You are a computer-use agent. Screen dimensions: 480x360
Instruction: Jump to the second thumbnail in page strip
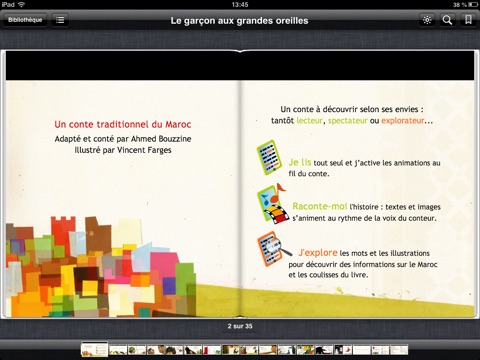(118, 350)
